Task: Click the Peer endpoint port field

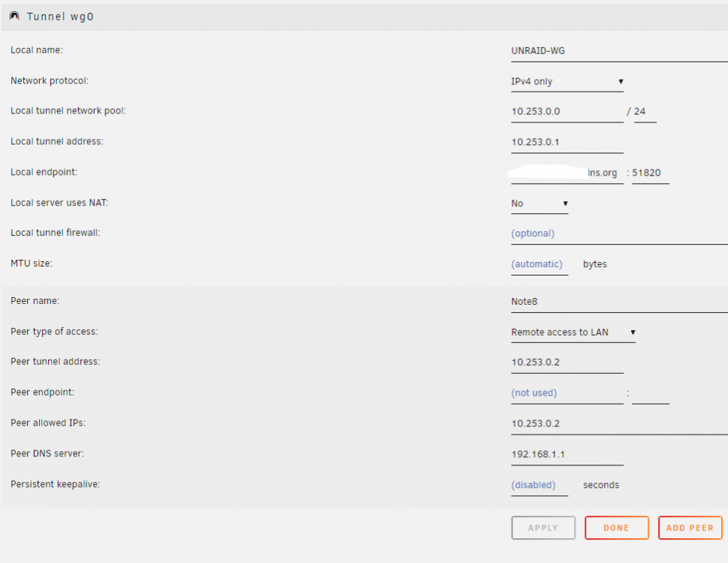Action: 650,393
